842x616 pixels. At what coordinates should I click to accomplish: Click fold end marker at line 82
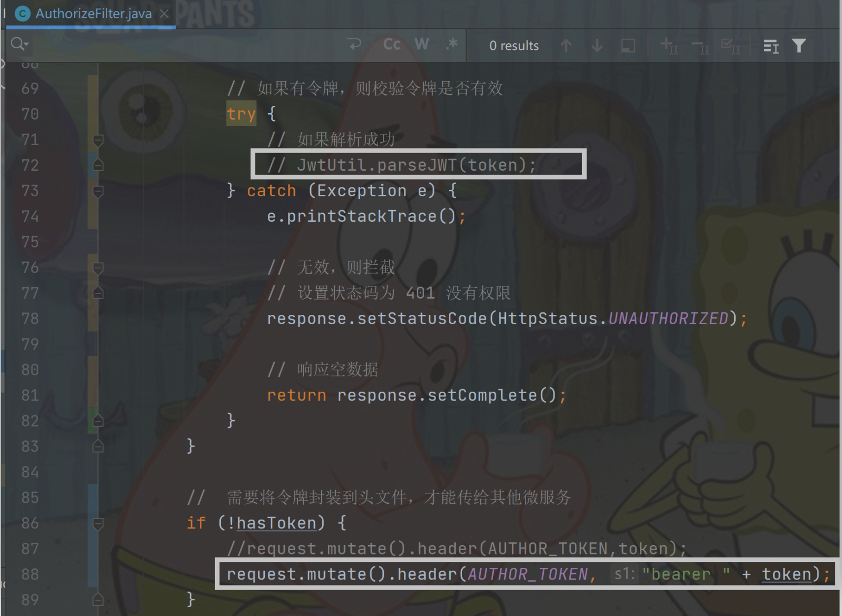pyautogui.click(x=98, y=421)
